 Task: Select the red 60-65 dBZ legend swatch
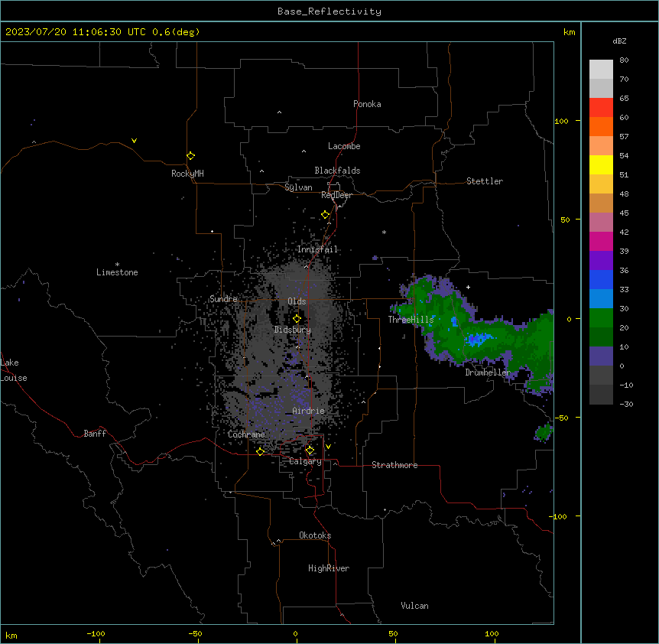click(x=601, y=108)
